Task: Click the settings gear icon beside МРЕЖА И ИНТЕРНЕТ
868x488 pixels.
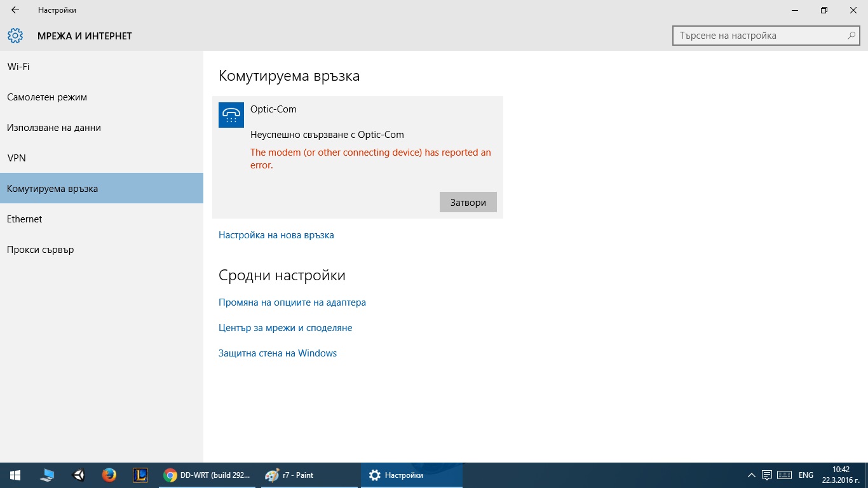Action: 15,36
